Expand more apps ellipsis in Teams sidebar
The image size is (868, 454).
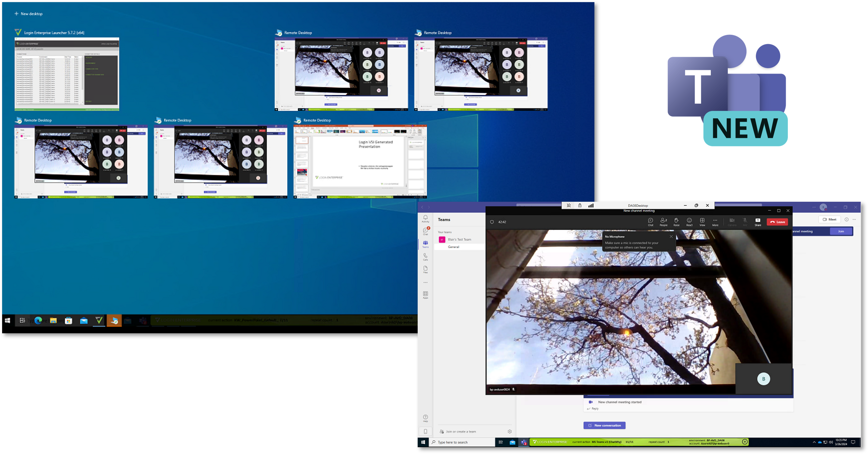[425, 283]
